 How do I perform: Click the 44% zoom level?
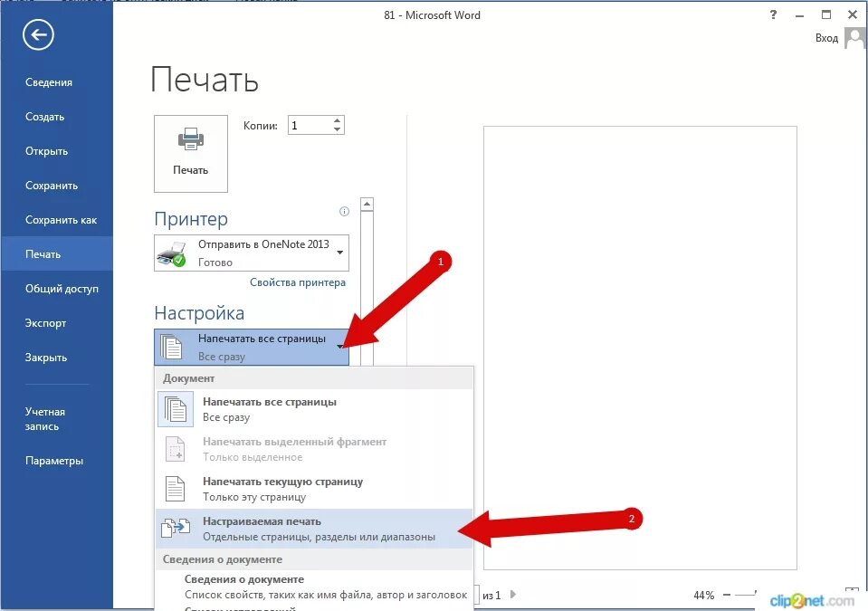[703, 595]
